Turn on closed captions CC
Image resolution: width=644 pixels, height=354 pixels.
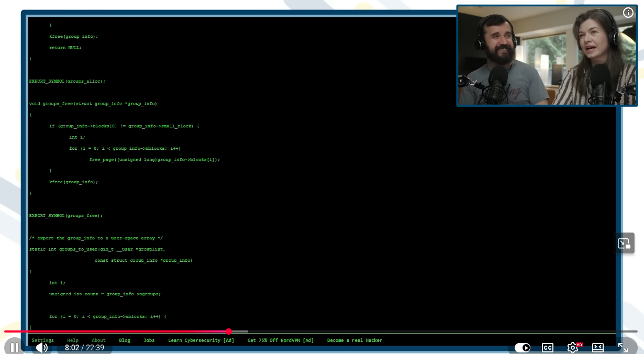coord(547,347)
